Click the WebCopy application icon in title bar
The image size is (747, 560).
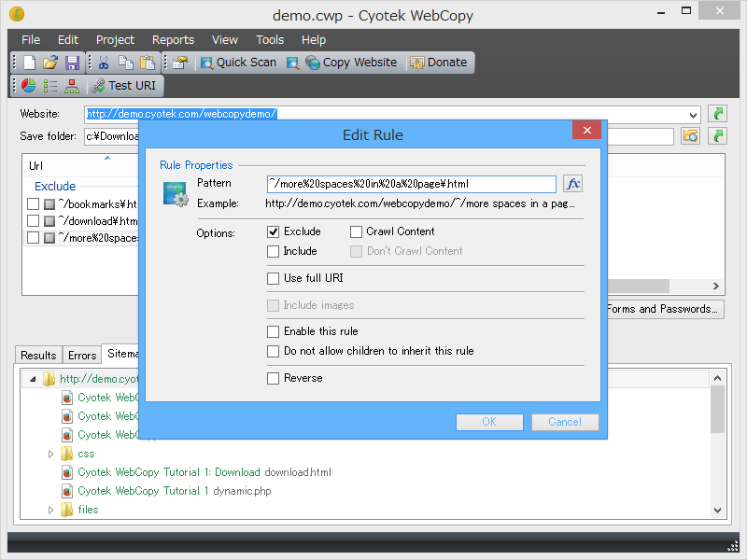coord(17,14)
